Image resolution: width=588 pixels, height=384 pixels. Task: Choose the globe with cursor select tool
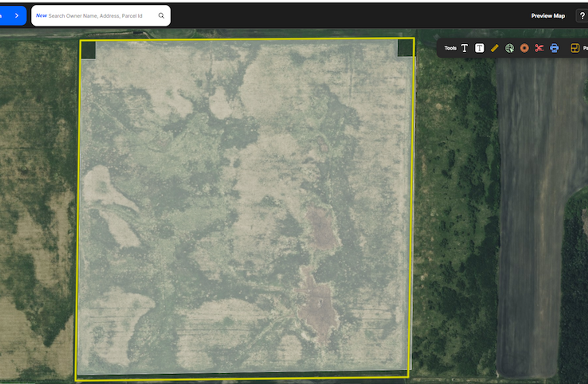[x=509, y=48]
